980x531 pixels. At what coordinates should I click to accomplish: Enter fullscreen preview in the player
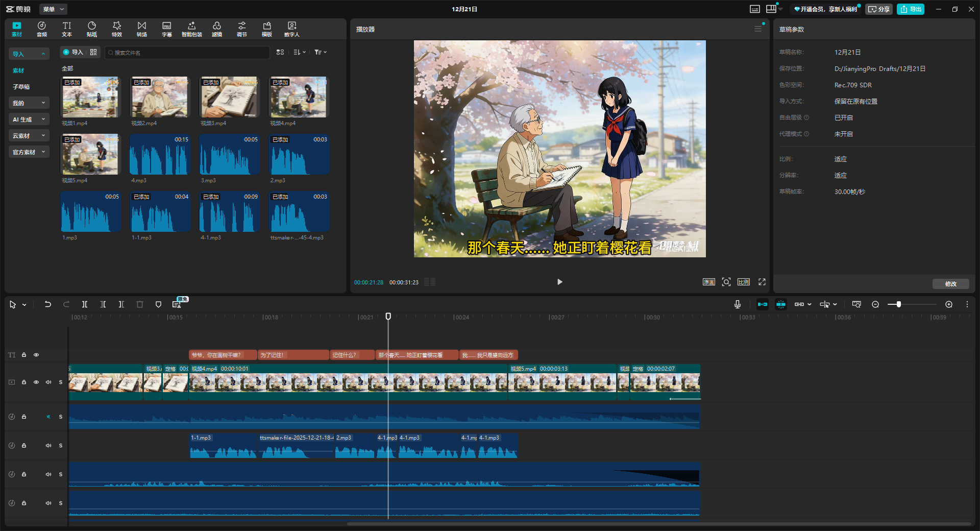[762, 282]
